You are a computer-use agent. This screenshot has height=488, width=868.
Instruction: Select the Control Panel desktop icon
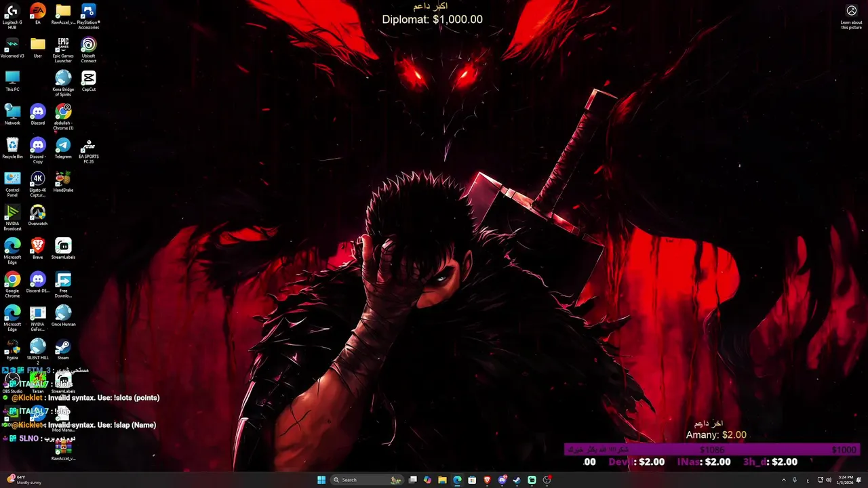[x=12, y=184]
